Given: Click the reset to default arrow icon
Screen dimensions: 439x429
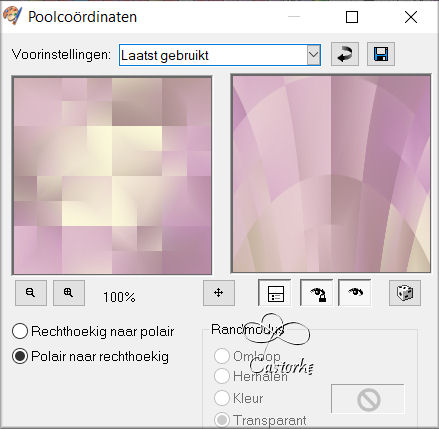Looking at the screenshot, I should pos(345,54).
